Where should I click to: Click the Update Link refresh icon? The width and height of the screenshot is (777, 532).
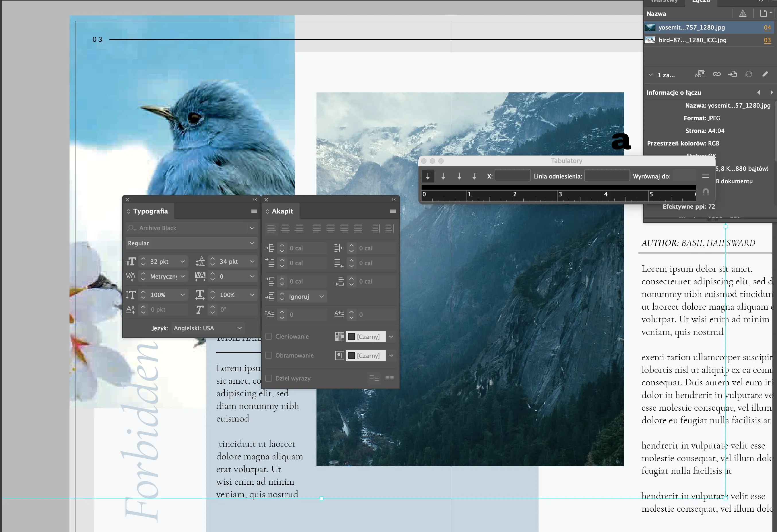tap(749, 74)
